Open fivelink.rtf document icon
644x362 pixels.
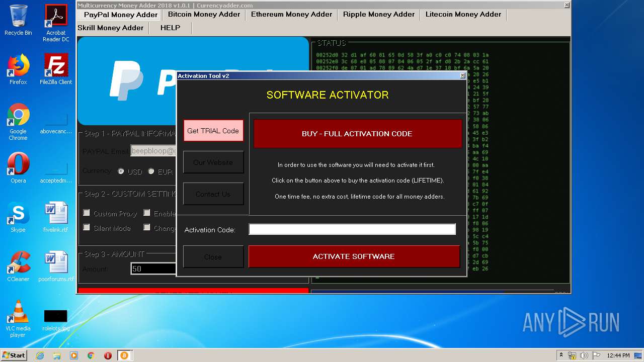[x=56, y=217]
